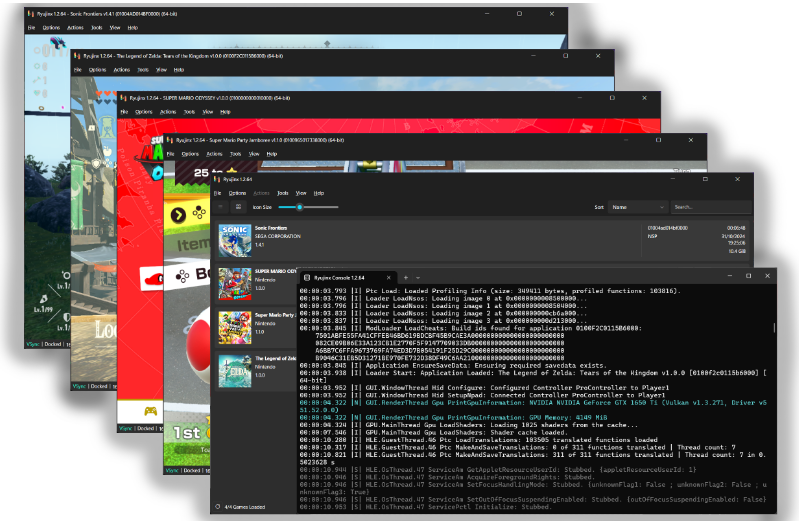Select the Sonic Frontiers cover thumbnail
Image resolution: width=799 pixels, height=525 pixels.
coord(235,240)
